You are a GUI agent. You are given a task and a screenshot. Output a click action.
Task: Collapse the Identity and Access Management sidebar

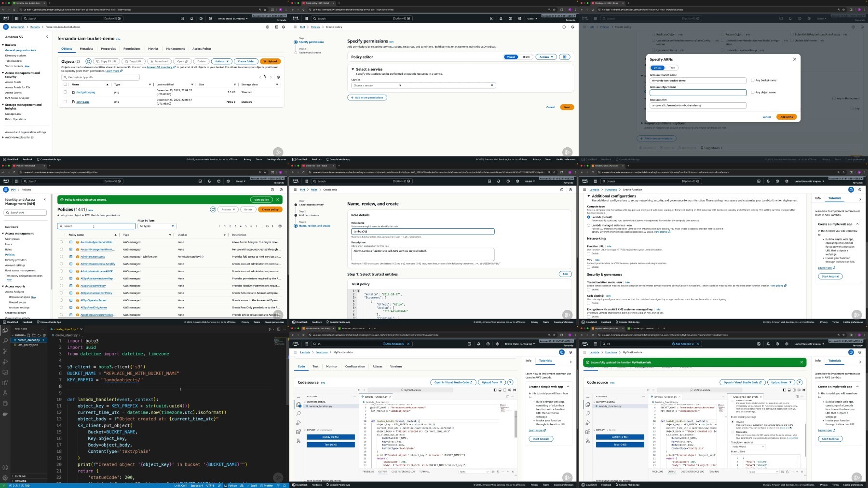[x=45, y=199]
